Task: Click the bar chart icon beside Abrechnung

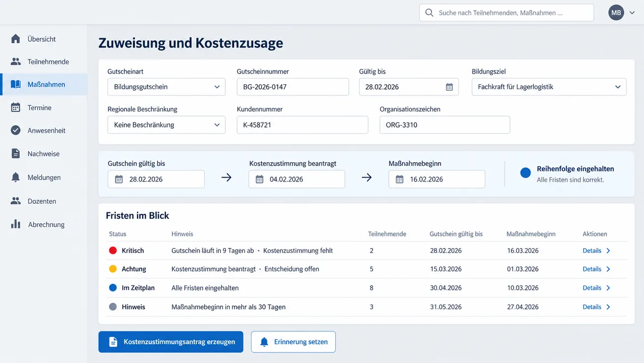Action: pyautogui.click(x=16, y=224)
